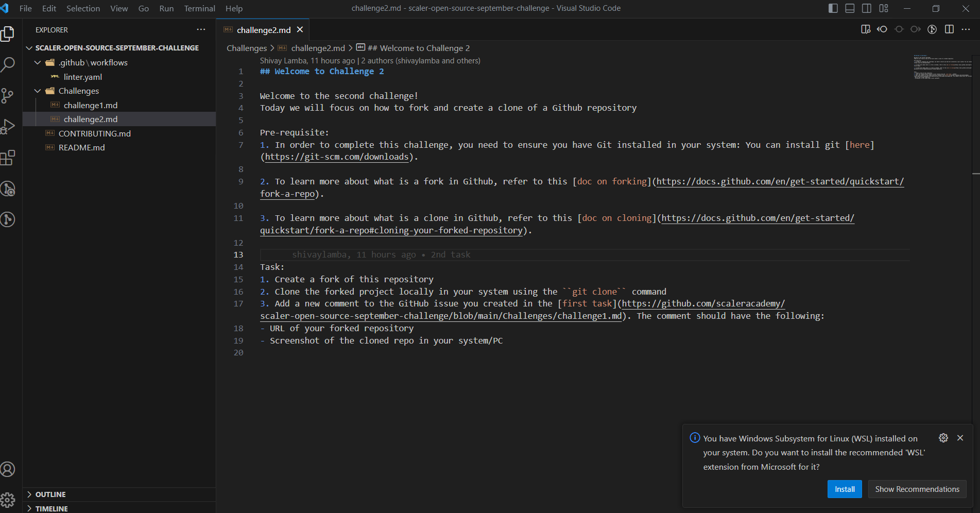Image resolution: width=980 pixels, height=513 pixels.
Task: Expand the OUTLINE section
Action: pyautogui.click(x=50, y=494)
